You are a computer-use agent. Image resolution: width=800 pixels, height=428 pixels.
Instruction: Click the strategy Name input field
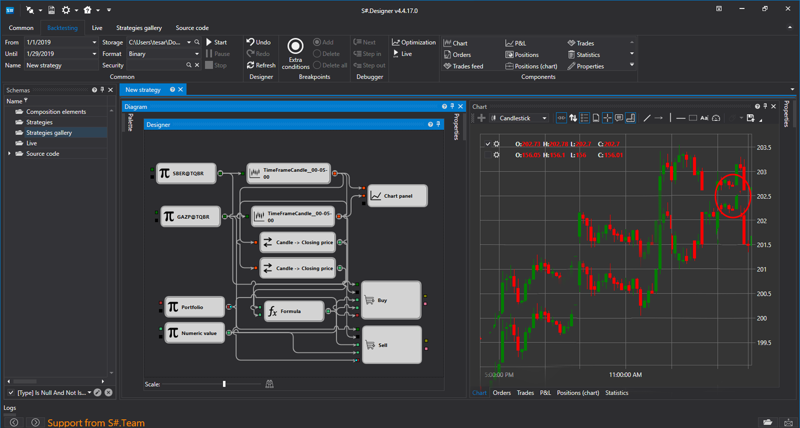[60, 65]
